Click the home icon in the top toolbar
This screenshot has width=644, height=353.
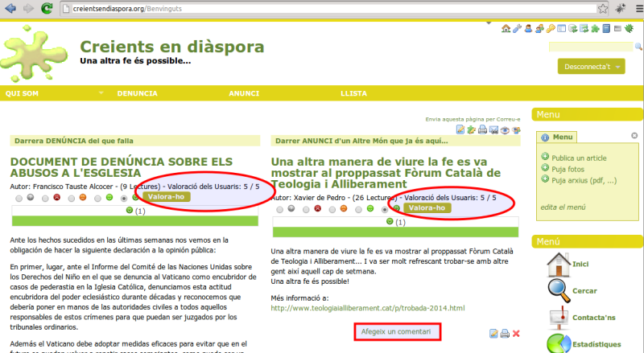pos(506,29)
